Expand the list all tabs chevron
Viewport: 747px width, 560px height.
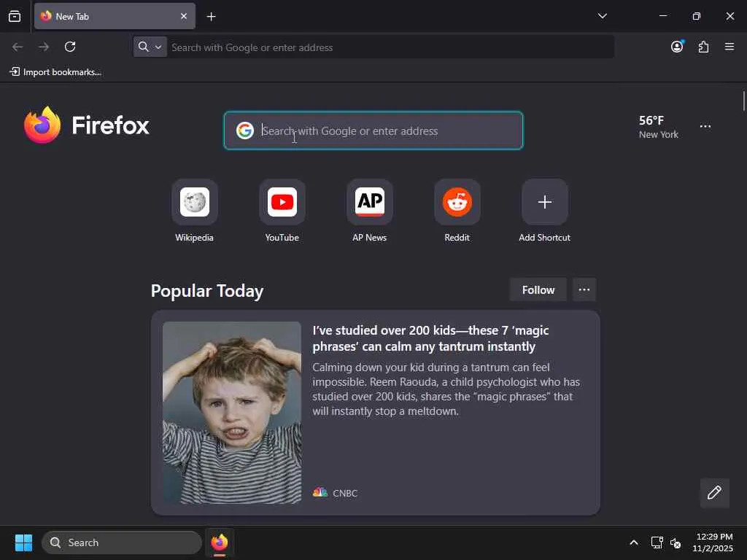602,16
